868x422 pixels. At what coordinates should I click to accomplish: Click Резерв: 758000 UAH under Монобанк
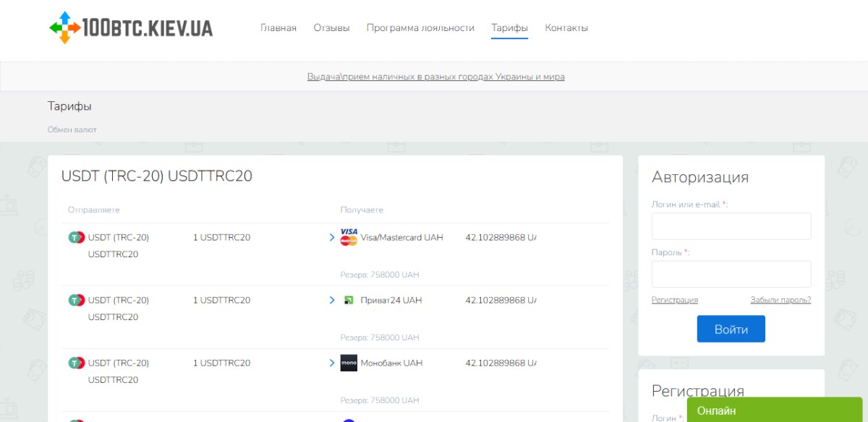(x=380, y=400)
